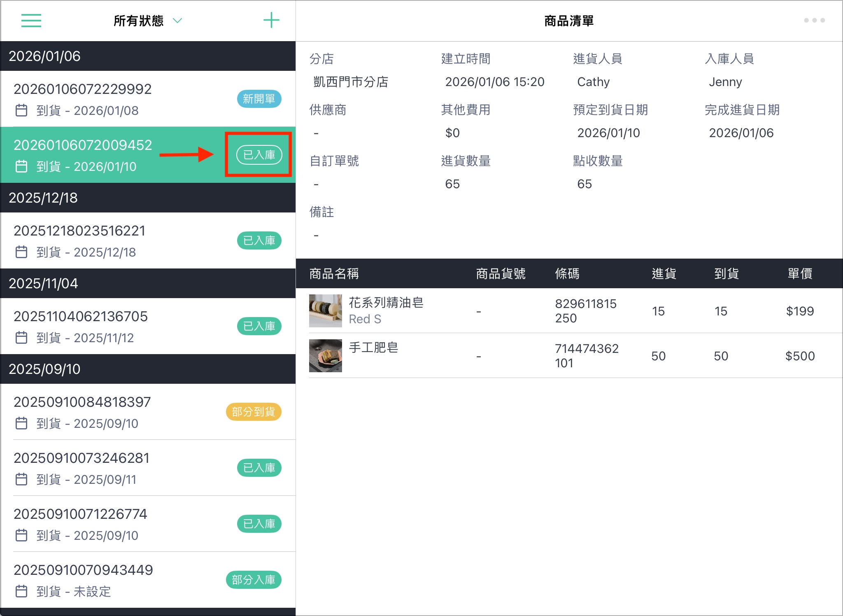Open order 20250910084818397
The image size is (843, 616).
[148, 412]
